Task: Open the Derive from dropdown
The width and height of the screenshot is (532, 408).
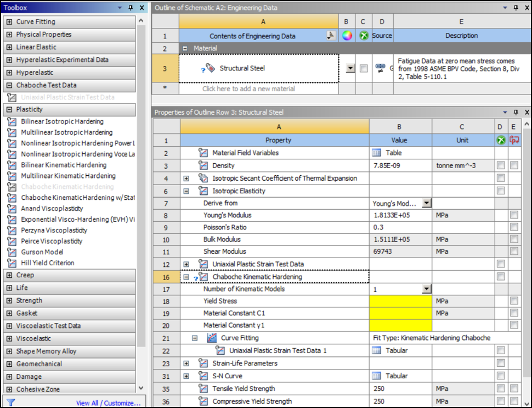Action: pyautogui.click(x=426, y=203)
